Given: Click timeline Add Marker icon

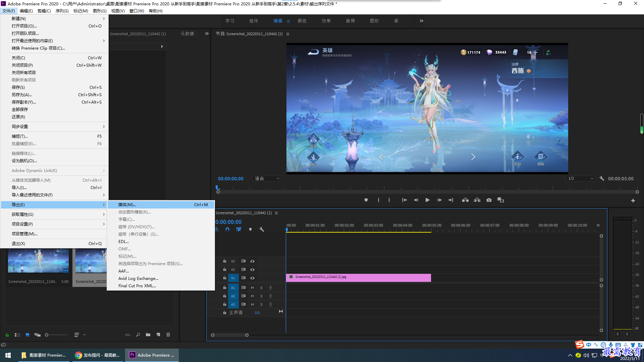Looking at the screenshot, I should [250, 230].
